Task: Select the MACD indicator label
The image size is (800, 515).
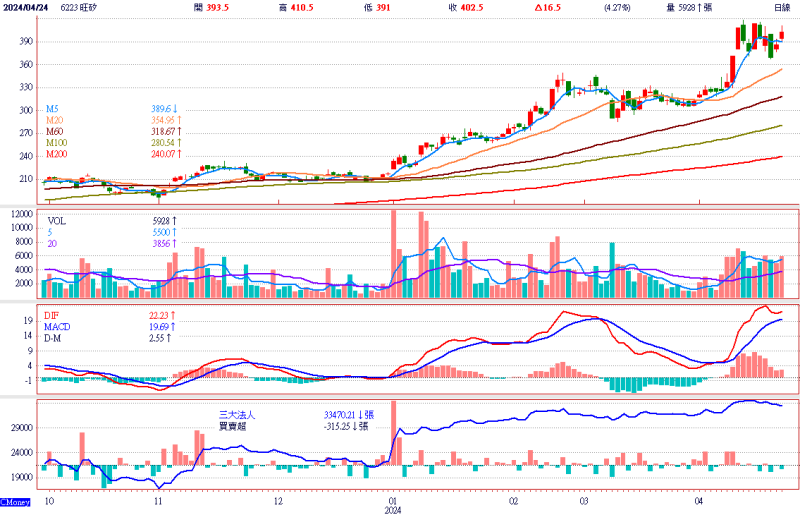Action: tap(56, 327)
